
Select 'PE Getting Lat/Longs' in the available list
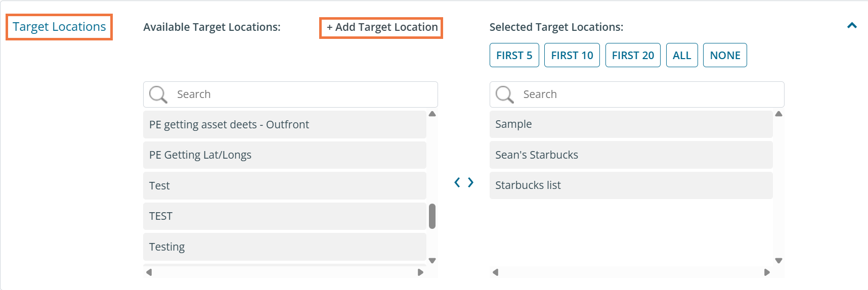tap(284, 155)
